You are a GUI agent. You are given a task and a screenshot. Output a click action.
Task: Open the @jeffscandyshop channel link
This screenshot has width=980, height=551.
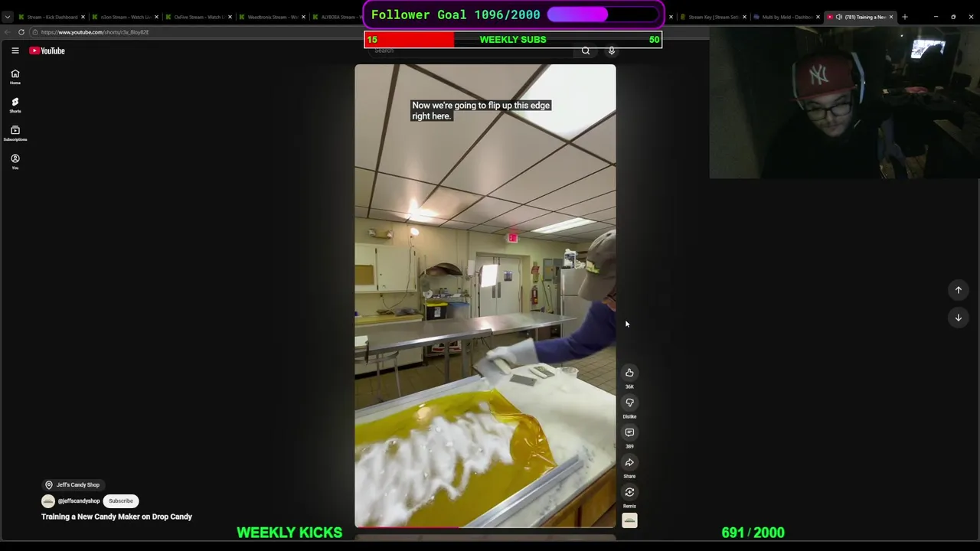click(79, 501)
